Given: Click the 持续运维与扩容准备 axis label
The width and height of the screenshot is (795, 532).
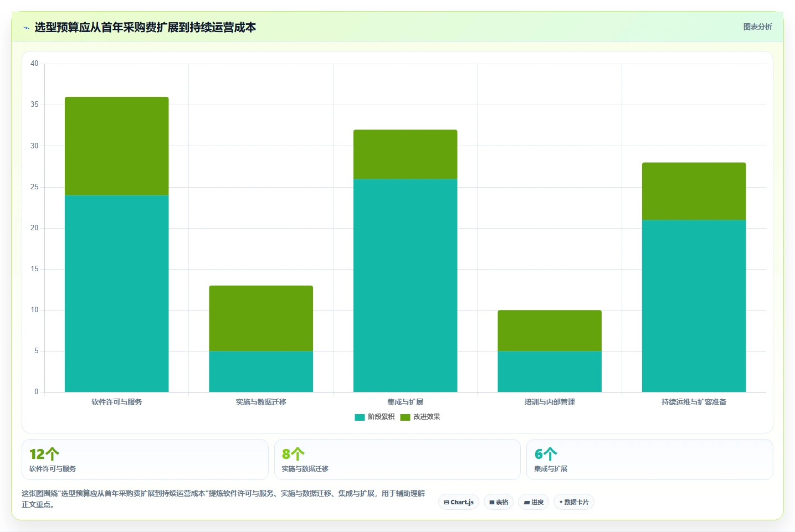Looking at the screenshot, I should tap(694, 402).
